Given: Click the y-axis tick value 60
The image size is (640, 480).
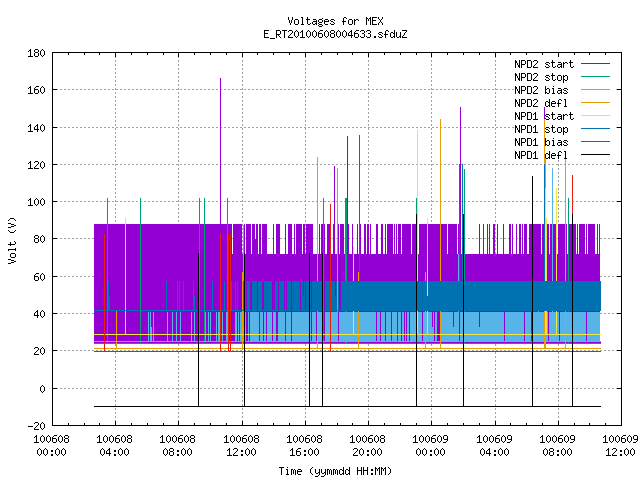Looking at the screenshot, I should [39, 277].
